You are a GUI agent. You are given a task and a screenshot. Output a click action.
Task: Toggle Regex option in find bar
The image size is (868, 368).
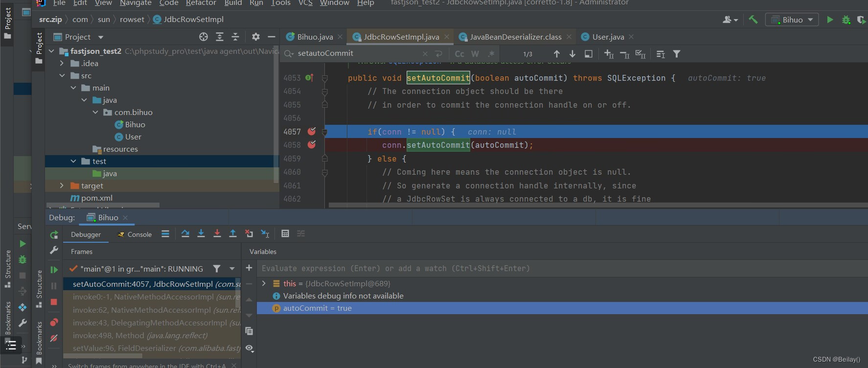[491, 54]
